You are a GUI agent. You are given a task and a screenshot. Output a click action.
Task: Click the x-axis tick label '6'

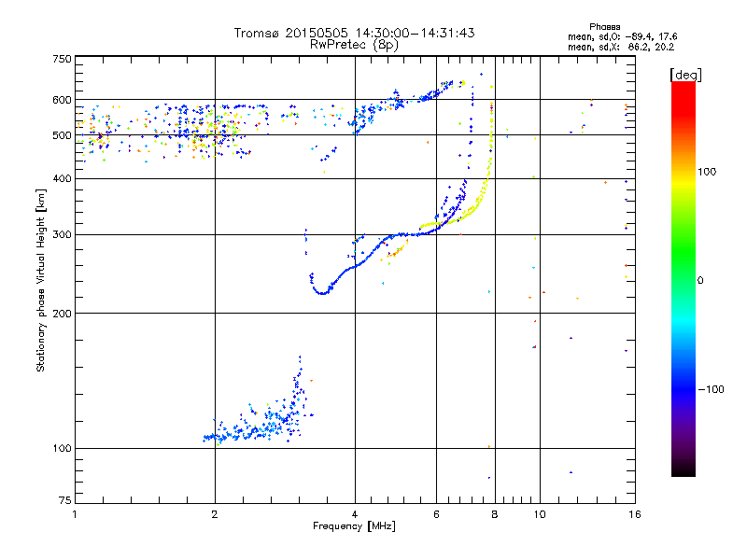[x=436, y=514]
